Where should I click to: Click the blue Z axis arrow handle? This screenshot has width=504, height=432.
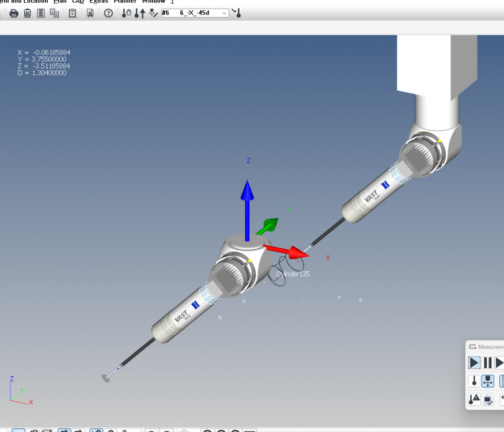point(247,211)
